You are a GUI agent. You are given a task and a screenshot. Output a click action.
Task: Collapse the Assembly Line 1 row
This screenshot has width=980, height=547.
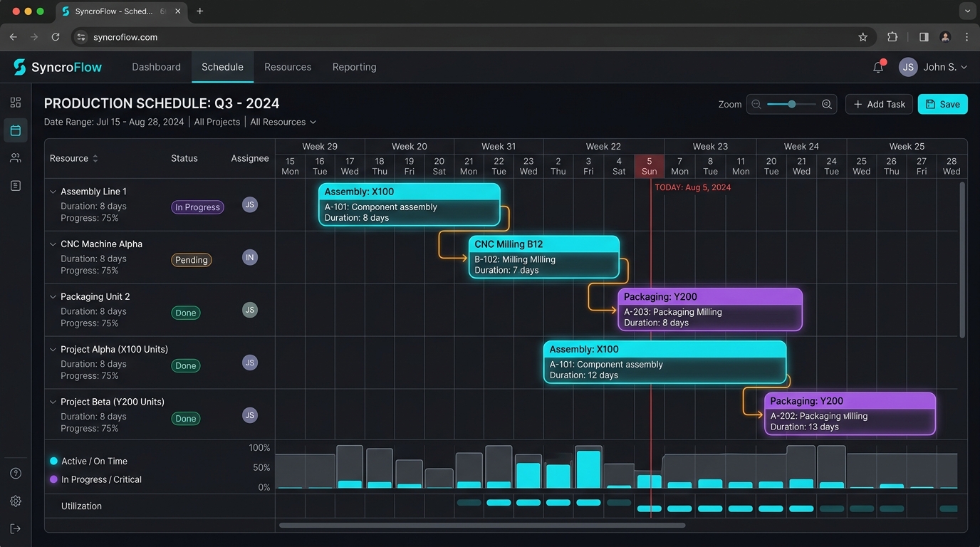[x=53, y=192]
